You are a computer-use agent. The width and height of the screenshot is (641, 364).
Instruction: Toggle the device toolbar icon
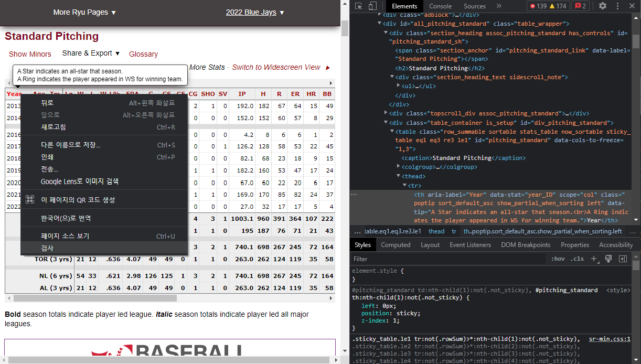coord(372,6)
